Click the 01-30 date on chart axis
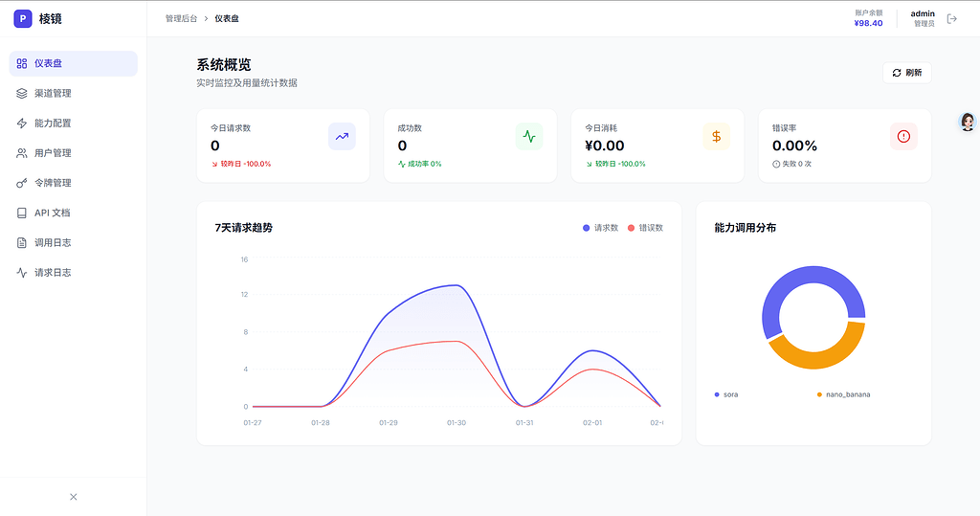 point(457,423)
